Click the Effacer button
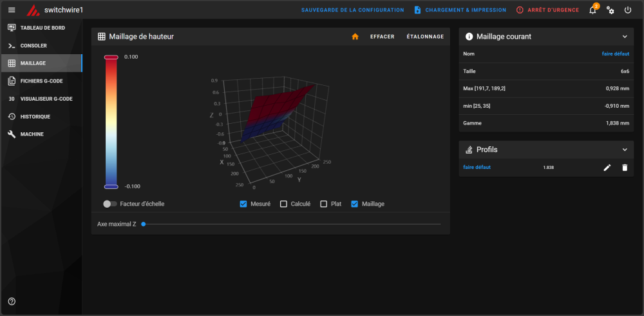The height and width of the screenshot is (316, 644). 382,37
